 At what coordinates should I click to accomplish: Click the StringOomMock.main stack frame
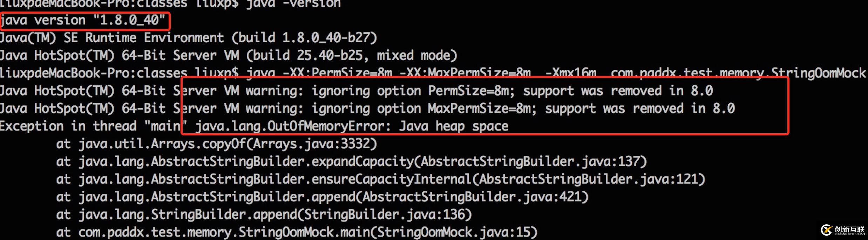(297, 232)
